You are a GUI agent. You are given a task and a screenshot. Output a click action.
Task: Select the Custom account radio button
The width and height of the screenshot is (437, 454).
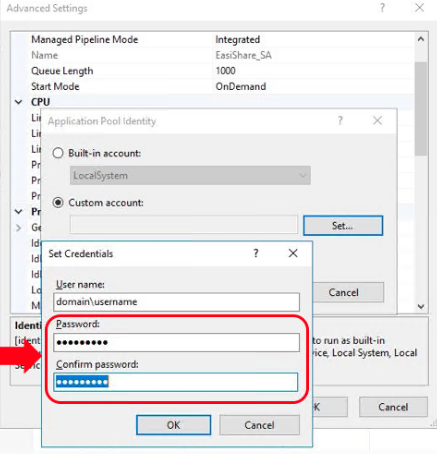(x=58, y=203)
